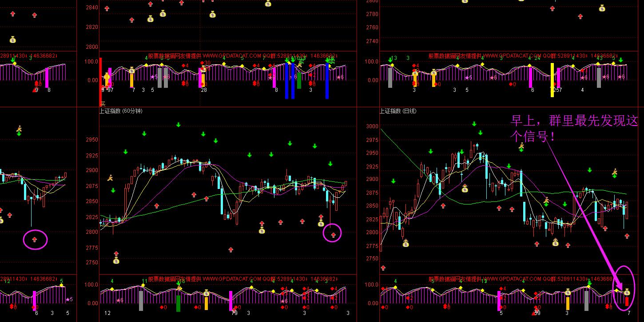The height and width of the screenshot is (322, 644).
Task: Click the runner icon after the 2975 peak in the daily chart
Action: click(x=521, y=145)
